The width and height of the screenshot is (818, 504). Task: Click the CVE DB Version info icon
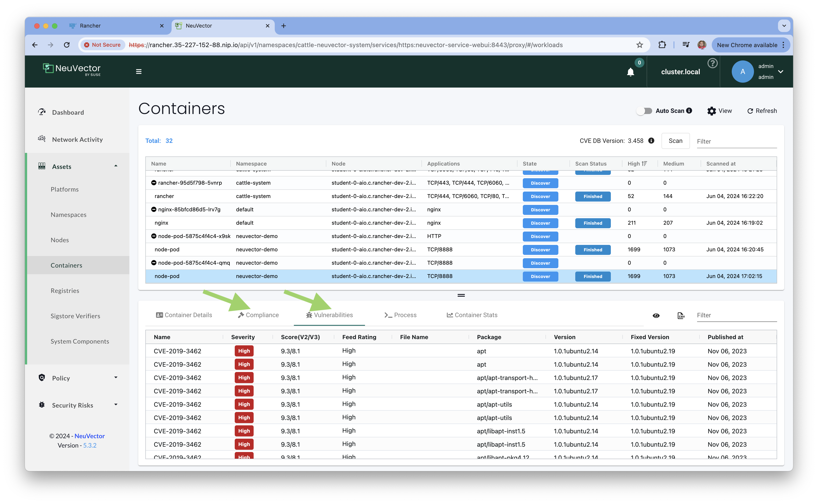click(651, 141)
